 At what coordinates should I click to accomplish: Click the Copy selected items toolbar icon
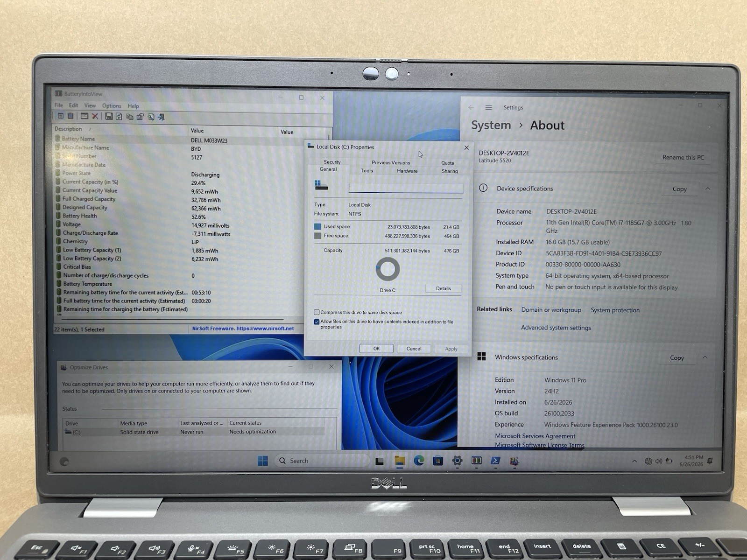(x=129, y=117)
